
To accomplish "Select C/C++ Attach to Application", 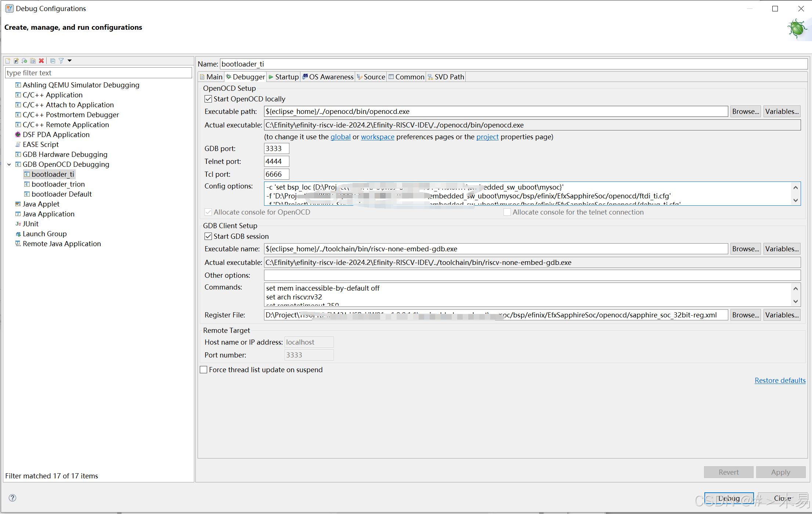I will point(68,105).
